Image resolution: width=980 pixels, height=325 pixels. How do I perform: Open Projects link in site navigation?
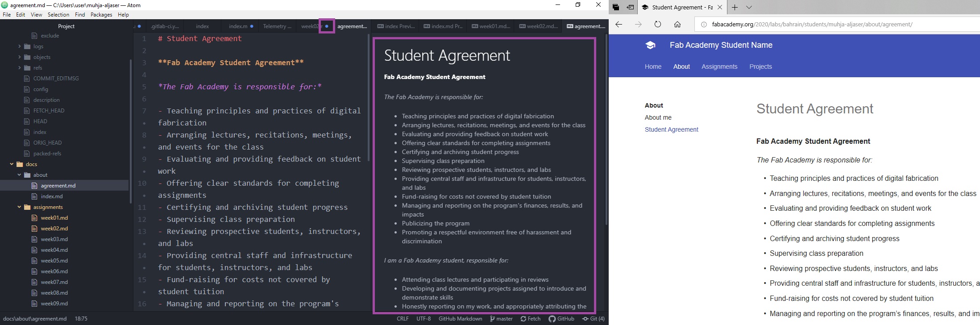click(x=760, y=67)
